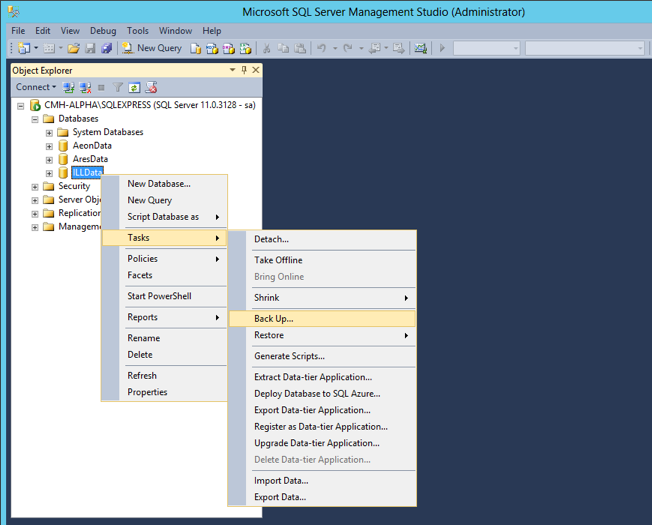Viewport: 652px width, 525px height.
Task: Click the New Query toolbar button
Action: click(152, 48)
